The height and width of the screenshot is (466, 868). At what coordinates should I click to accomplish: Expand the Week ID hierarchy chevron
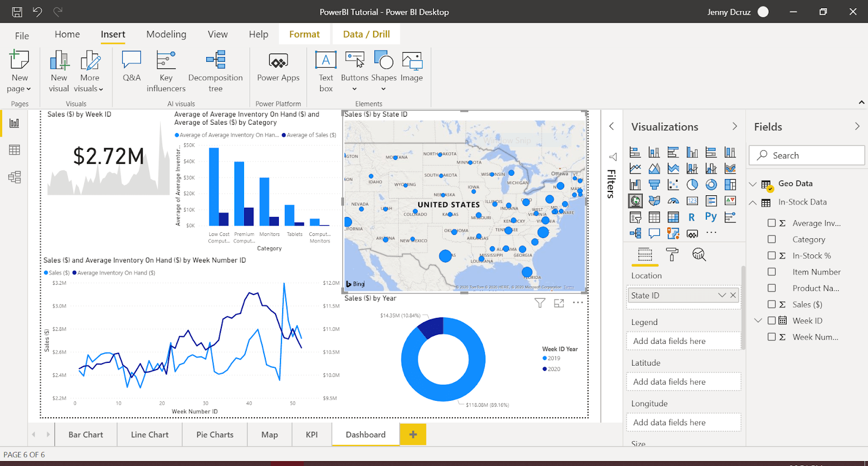pyautogui.click(x=758, y=321)
